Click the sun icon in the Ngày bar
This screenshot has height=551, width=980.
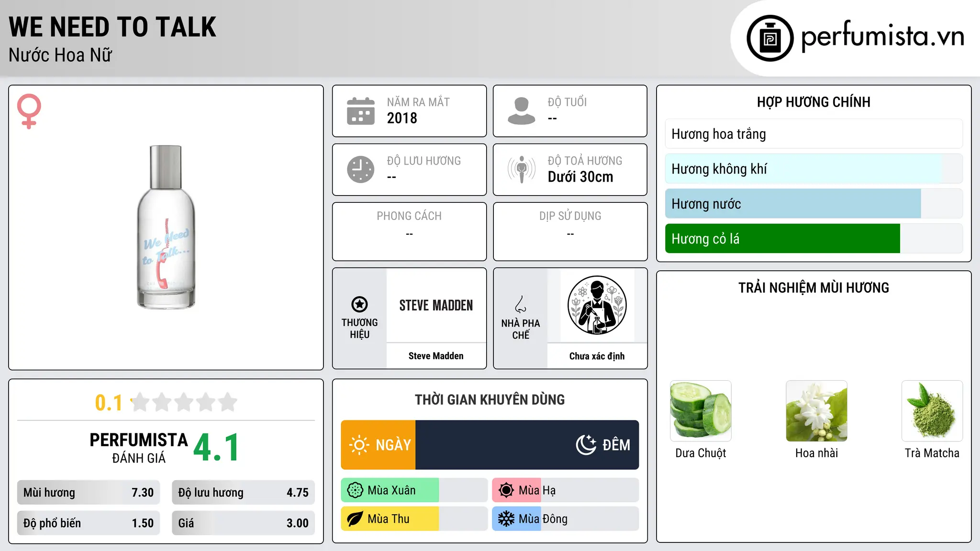point(359,445)
